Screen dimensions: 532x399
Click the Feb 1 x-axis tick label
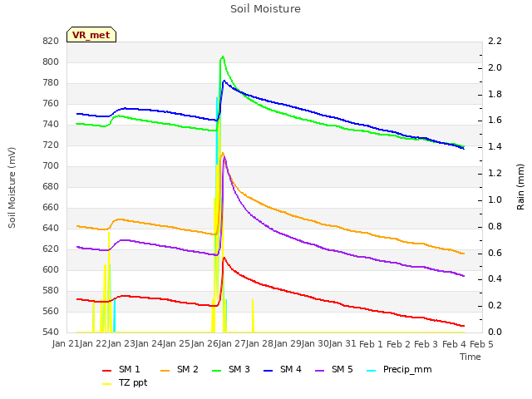[371, 344]
